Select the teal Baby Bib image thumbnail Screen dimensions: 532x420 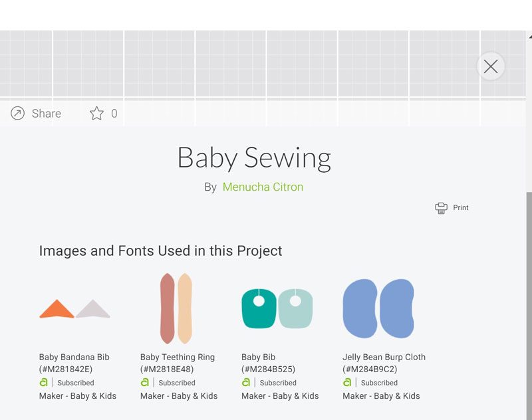(277, 308)
